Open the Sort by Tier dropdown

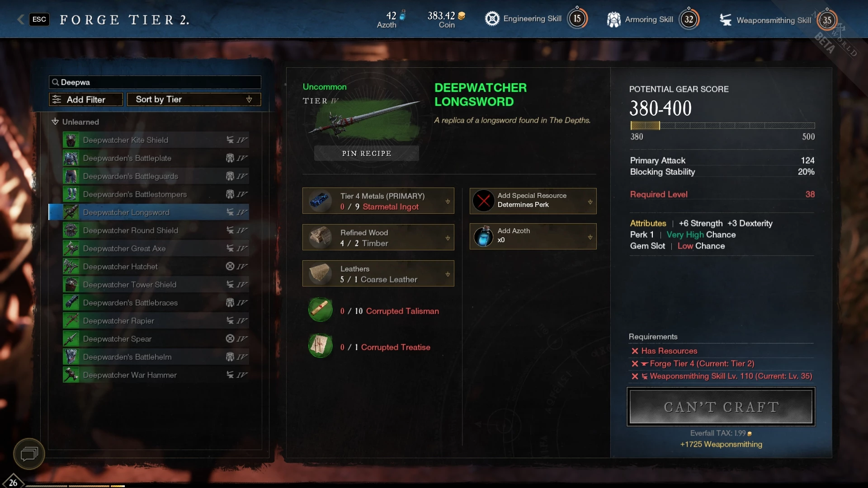click(194, 99)
